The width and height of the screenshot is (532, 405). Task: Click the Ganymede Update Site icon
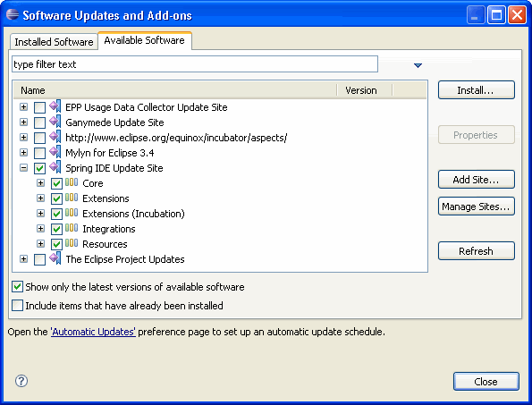[x=55, y=122]
